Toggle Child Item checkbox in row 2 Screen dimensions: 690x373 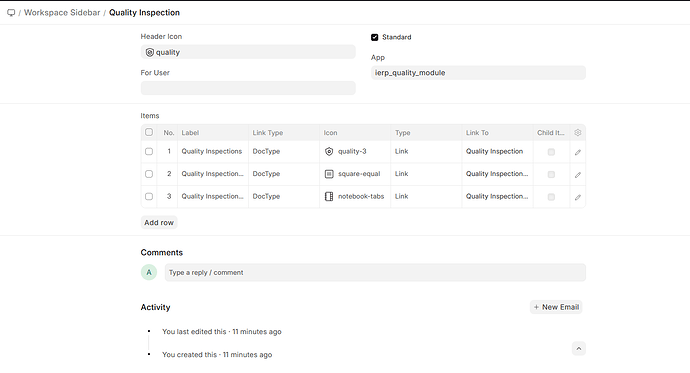[551, 174]
